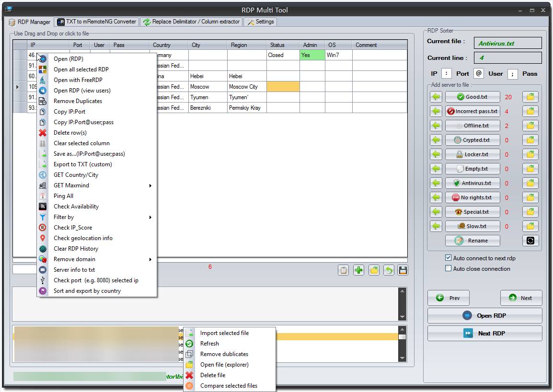Viewport: 553px width, 392px height.
Task: Open the folder icon beside Offline.txt
Action: 530,126
